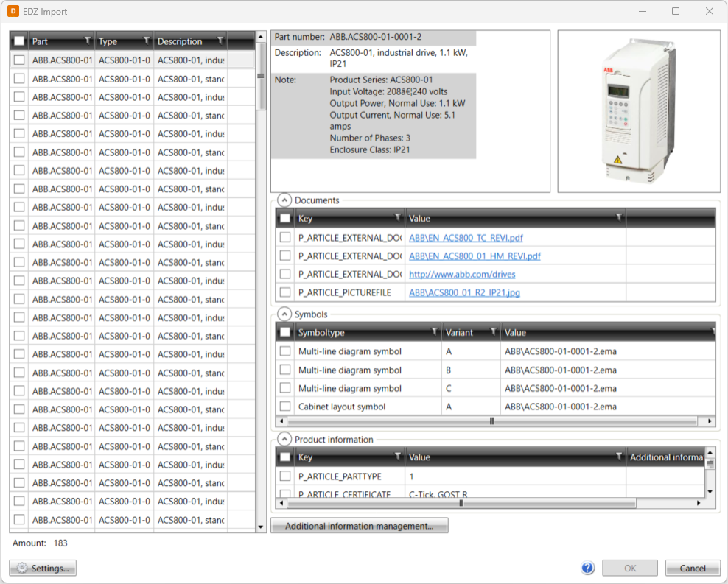The width and height of the screenshot is (728, 584).
Task: Open filter for Documents Key column
Action: pos(398,218)
